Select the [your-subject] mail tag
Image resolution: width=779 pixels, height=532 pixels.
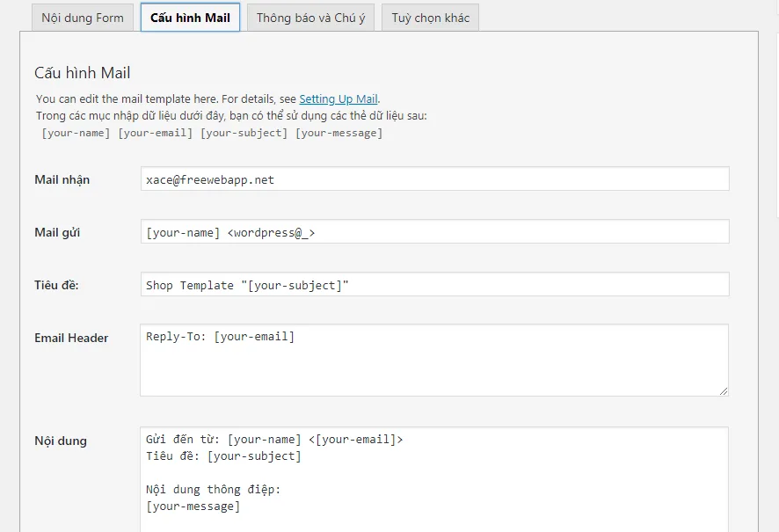click(x=244, y=133)
